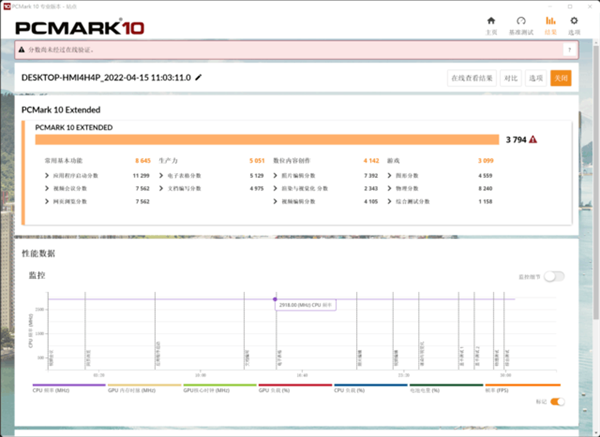The width and height of the screenshot is (600, 437).
Task: Expand the 照片编辑分数 row
Action: 275,175
